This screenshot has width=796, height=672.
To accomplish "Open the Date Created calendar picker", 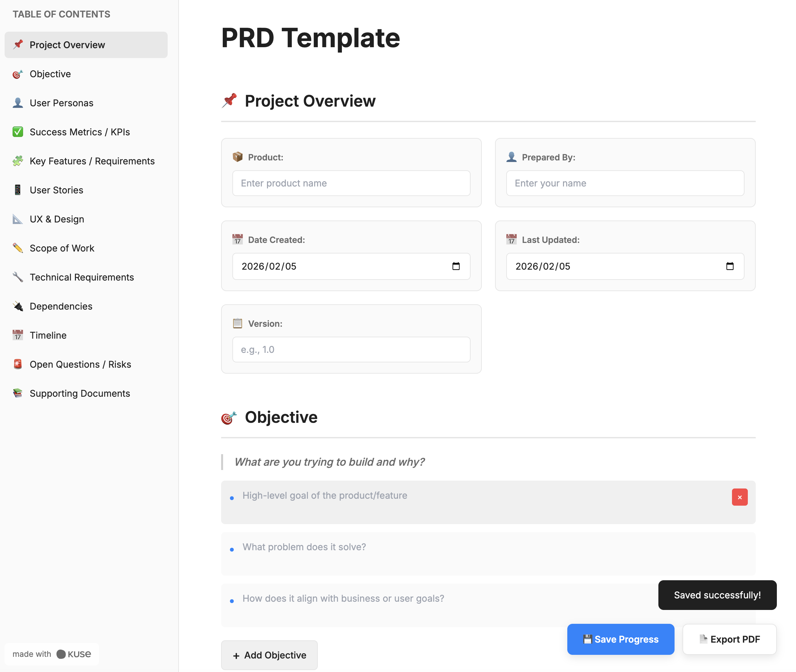I will [456, 266].
